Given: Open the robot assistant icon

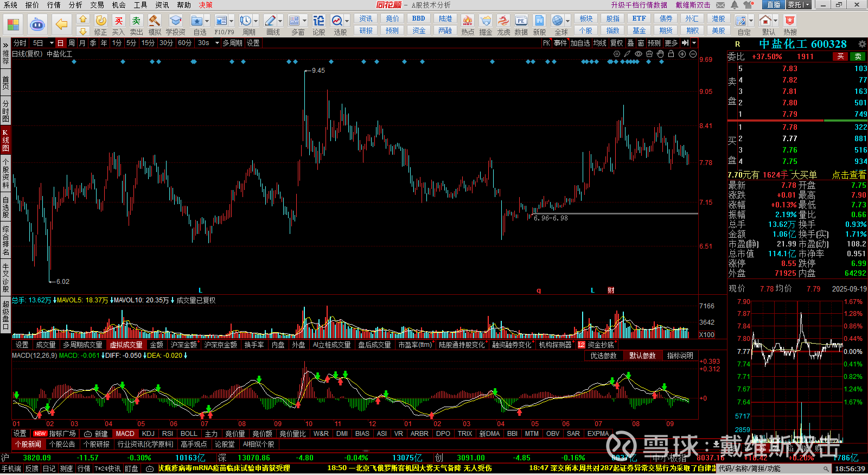Looking at the screenshot, I should (x=37, y=24).
